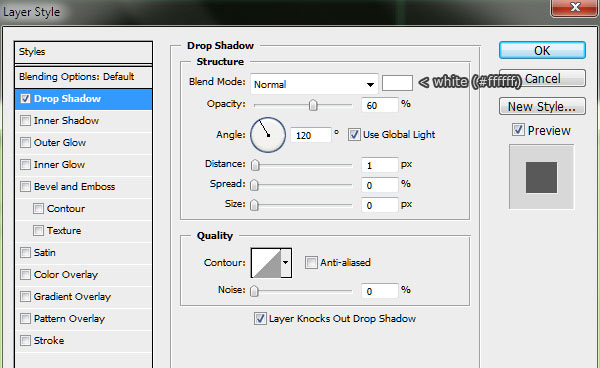Enable the Satin checkbox

click(25, 252)
